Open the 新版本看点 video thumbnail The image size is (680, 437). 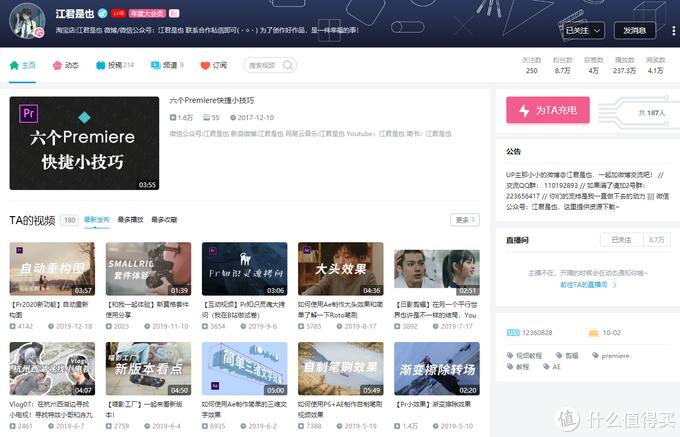pyautogui.click(x=148, y=369)
